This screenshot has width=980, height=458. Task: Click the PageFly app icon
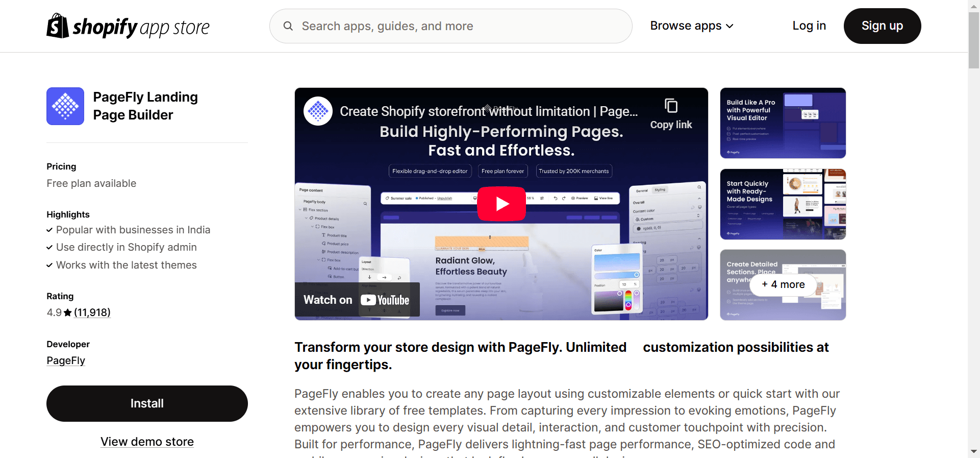65,106
